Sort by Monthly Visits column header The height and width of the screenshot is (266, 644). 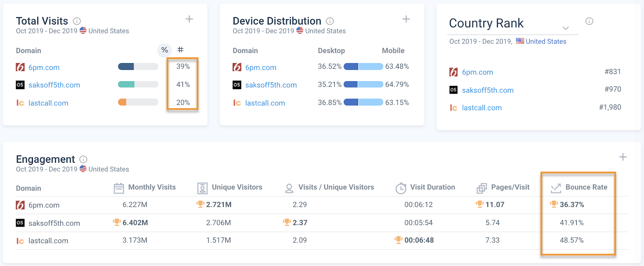[152, 187]
